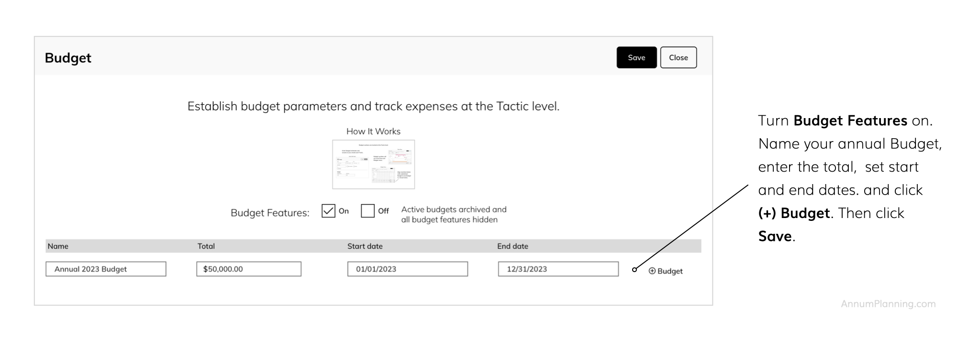The width and height of the screenshot is (980, 339).
Task: Click the On label text
Action: 344,211
